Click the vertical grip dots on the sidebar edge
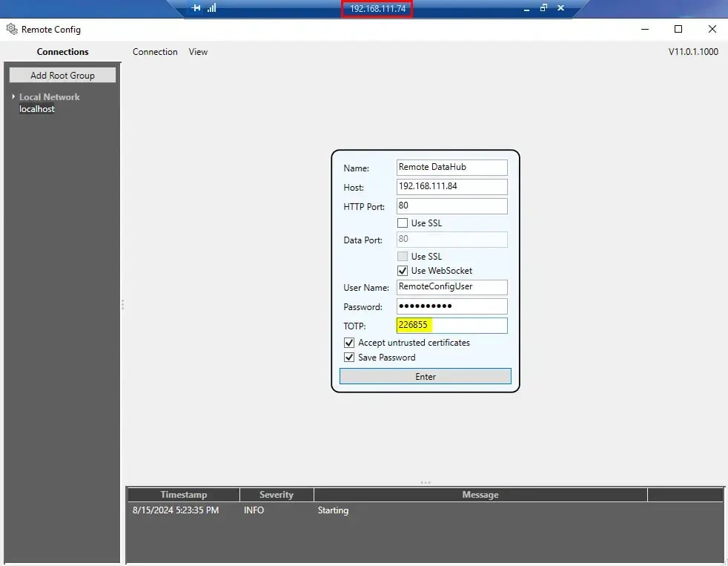This screenshot has width=728, height=566. tap(122, 304)
